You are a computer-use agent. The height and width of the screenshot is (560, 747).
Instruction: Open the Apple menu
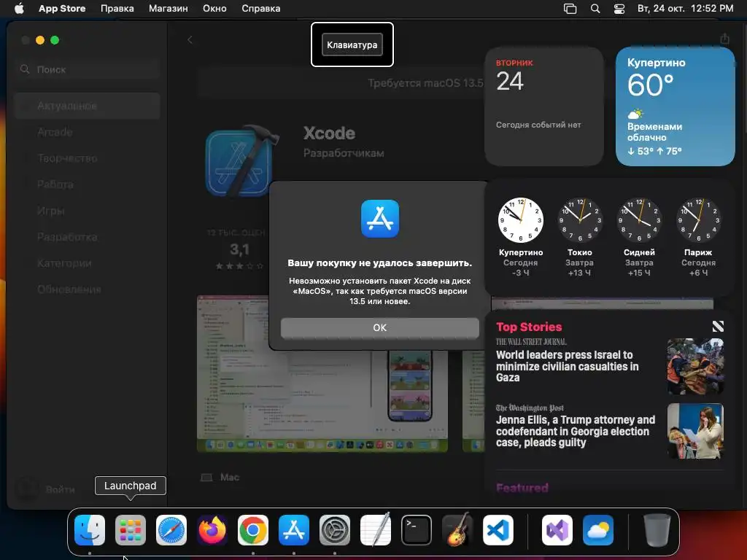19,9
